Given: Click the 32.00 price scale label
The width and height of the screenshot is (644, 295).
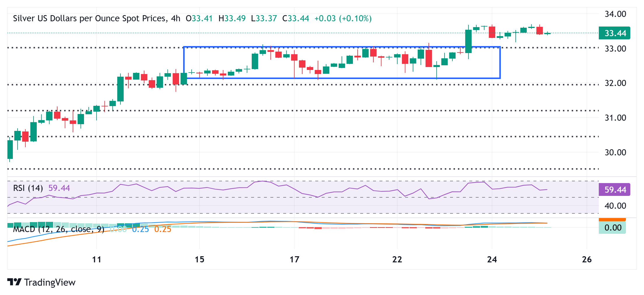Looking at the screenshot, I should [615, 83].
